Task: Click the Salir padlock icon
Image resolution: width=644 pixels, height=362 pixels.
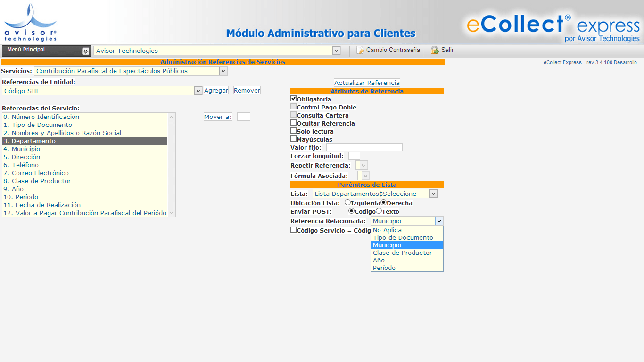Action: click(x=435, y=50)
